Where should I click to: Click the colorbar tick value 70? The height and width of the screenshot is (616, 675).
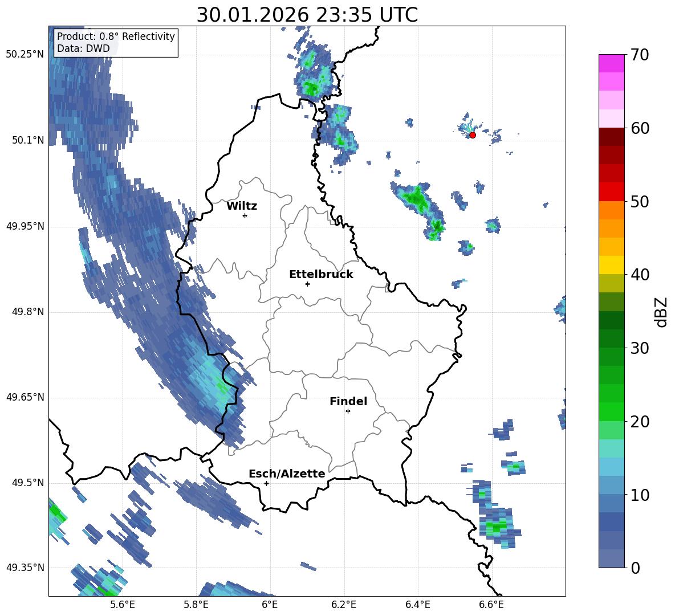[x=639, y=55]
